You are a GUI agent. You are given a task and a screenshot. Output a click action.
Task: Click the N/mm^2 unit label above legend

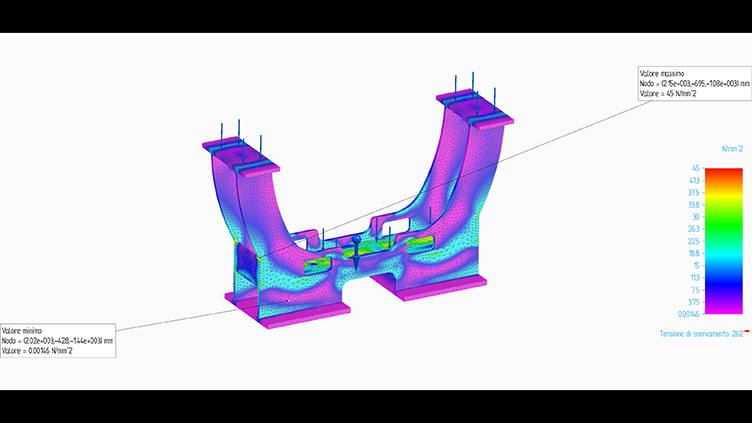tap(731, 147)
